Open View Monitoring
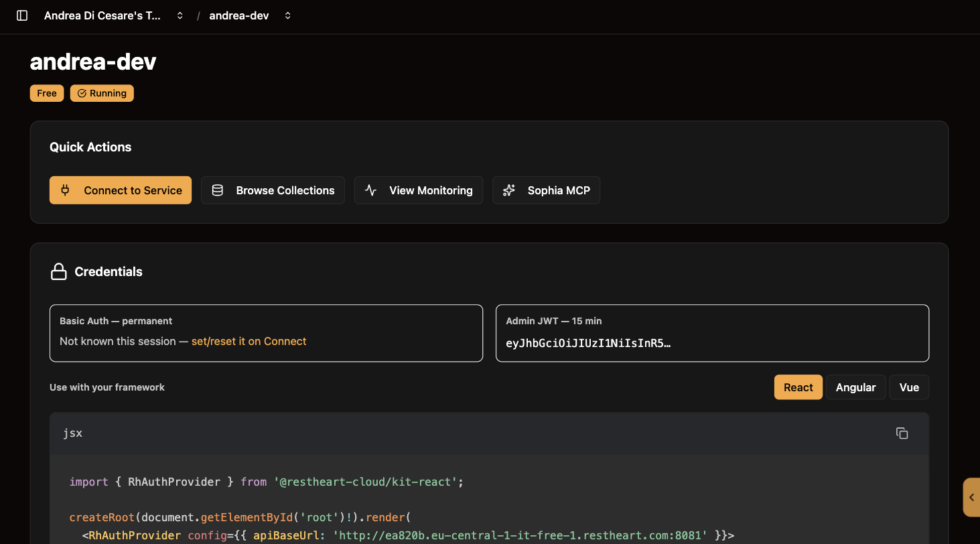Viewport: 980px width, 544px height. coord(419,190)
